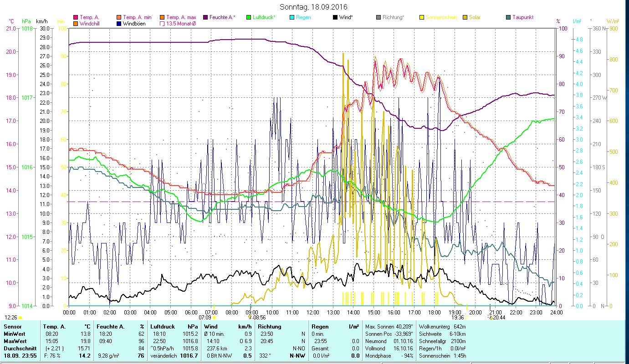The height and width of the screenshot is (364, 629).
Task: Click the sunset icon below 19:36
Action: click(466, 318)
